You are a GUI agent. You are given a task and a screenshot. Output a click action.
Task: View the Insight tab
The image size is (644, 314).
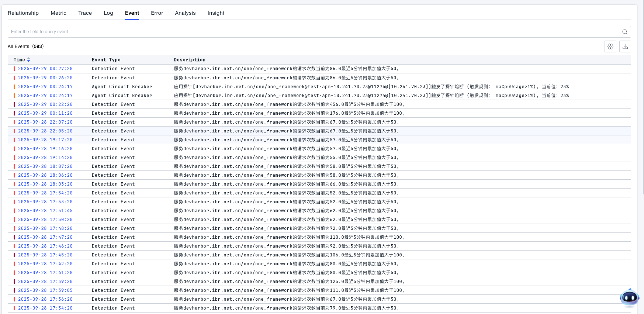[x=216, y=13]
